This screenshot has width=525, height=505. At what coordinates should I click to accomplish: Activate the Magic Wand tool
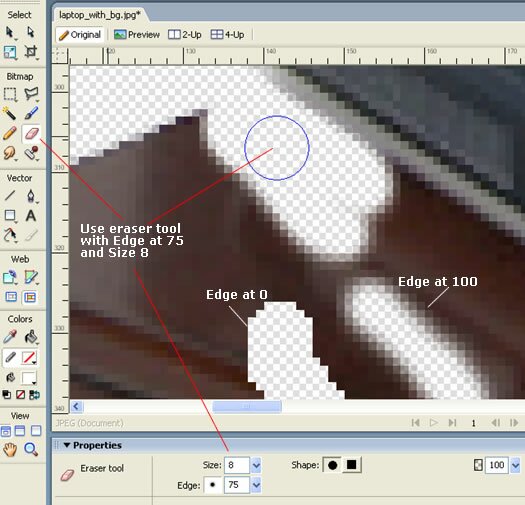[x=10, y=113]
